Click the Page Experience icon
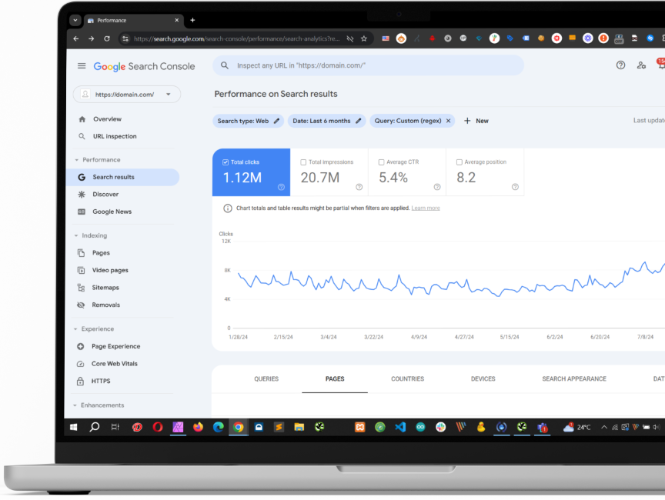Image resolution: width=665 pixels, height=500 pixels. 80,346
